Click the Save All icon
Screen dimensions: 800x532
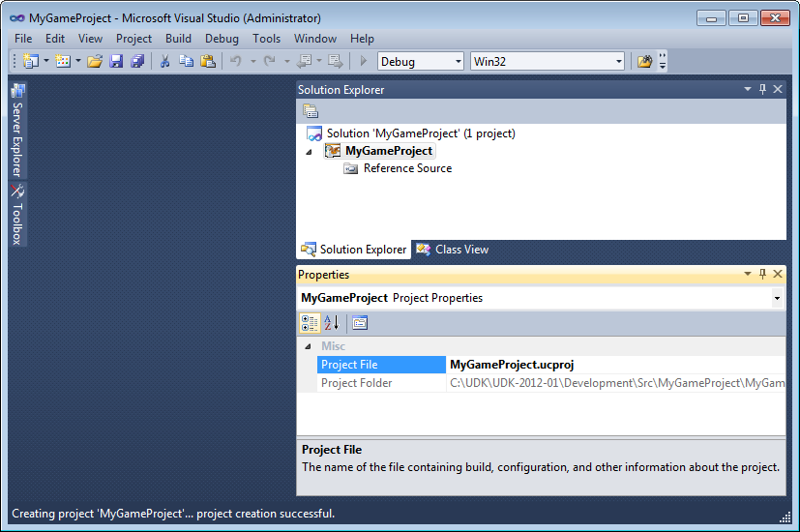(x=137, y=61)
